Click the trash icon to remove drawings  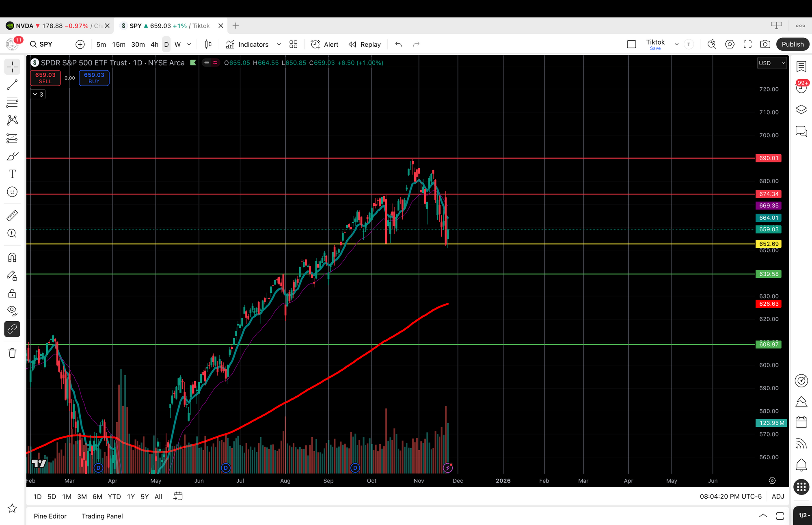[x=12, y=353]
